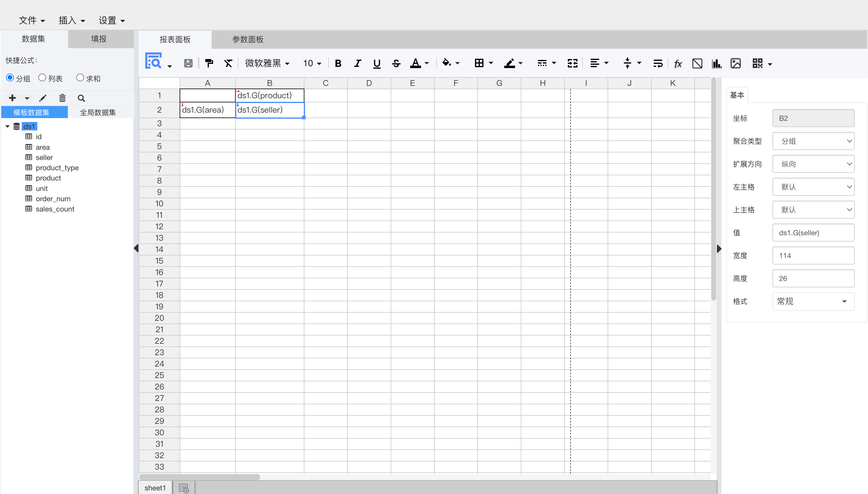Viewport: 868px width, 494px height.
Task: Open the border line style dropdown
Action: [x=546, y=64]
